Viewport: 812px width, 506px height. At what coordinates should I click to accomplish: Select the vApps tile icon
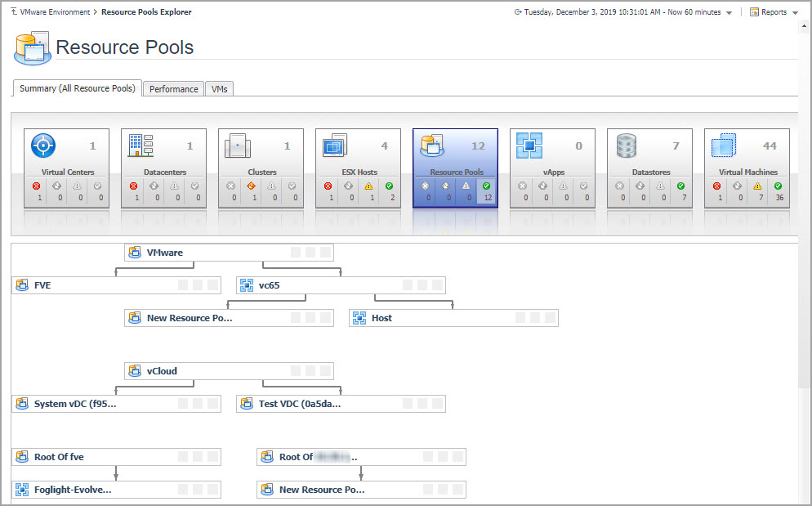click(x=529, y=146)
